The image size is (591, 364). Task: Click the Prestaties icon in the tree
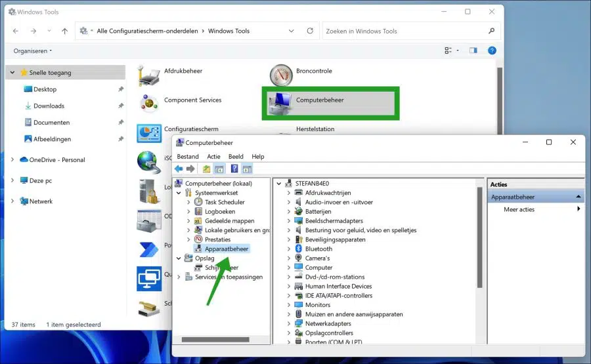coord(198,239)
